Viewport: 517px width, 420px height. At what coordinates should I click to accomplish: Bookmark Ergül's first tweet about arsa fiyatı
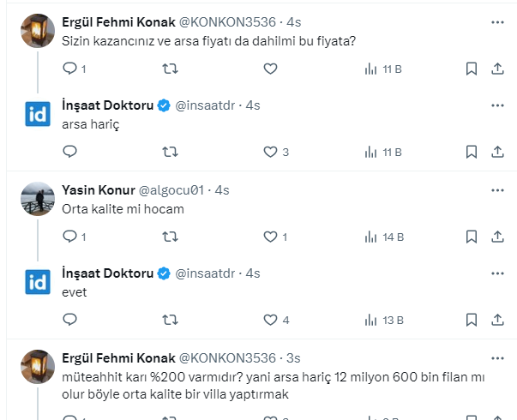click(x=471, y=69)
